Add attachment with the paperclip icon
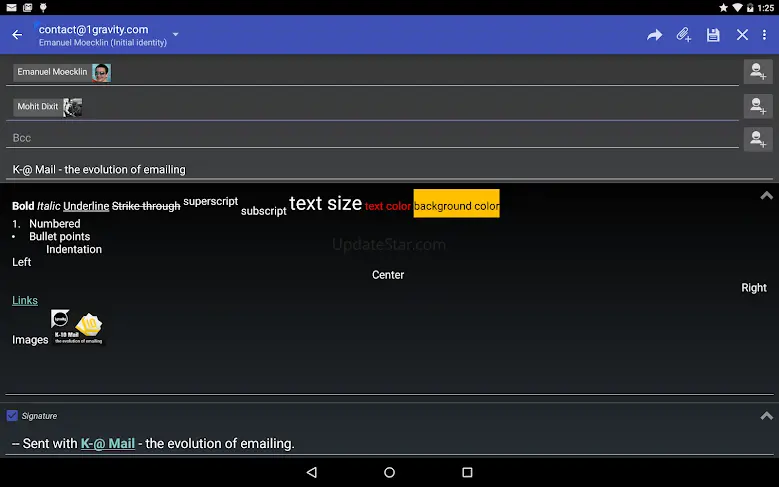The image size is (779, 487). 684,35
